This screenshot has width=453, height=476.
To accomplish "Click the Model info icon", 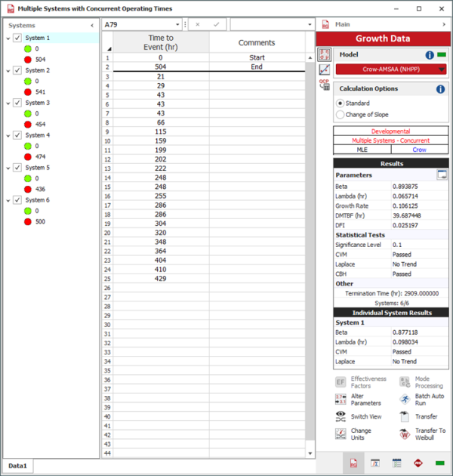I will coord(430,55).
